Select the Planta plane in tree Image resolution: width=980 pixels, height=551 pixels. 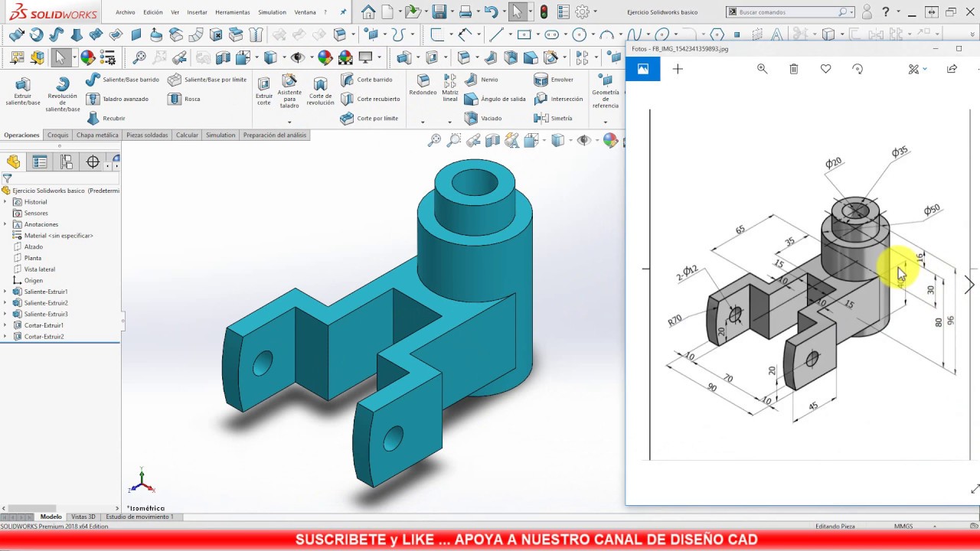(33, 258)
